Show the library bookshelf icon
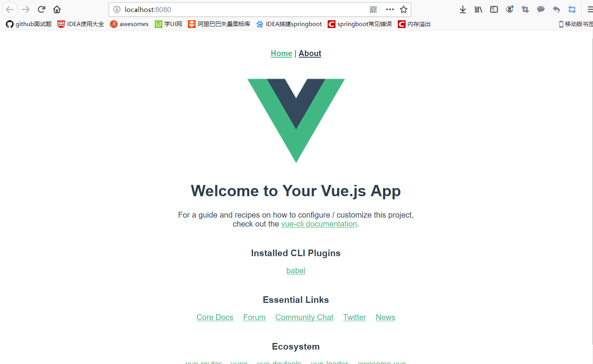The width and height of the screenshot is (593, 364). point(478,9)
